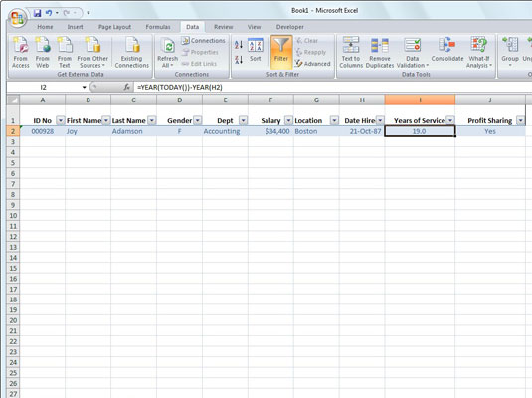Open Salary filter dropdown

coord(288,120)
